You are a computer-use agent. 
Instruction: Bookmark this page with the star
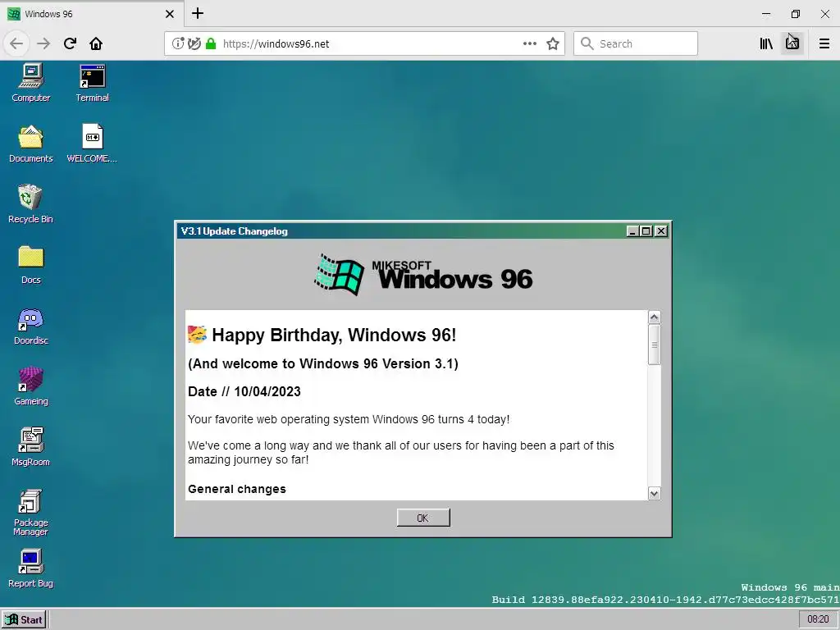click(x=553, y=43)
